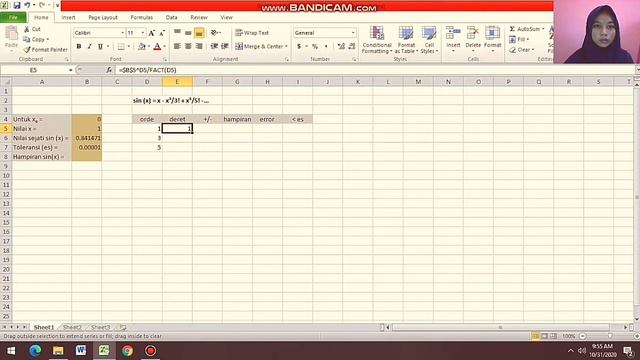This screenshot has width=640, height=360.
Task: Click the decrease decimal icon
Action: [x=352, y=47]
